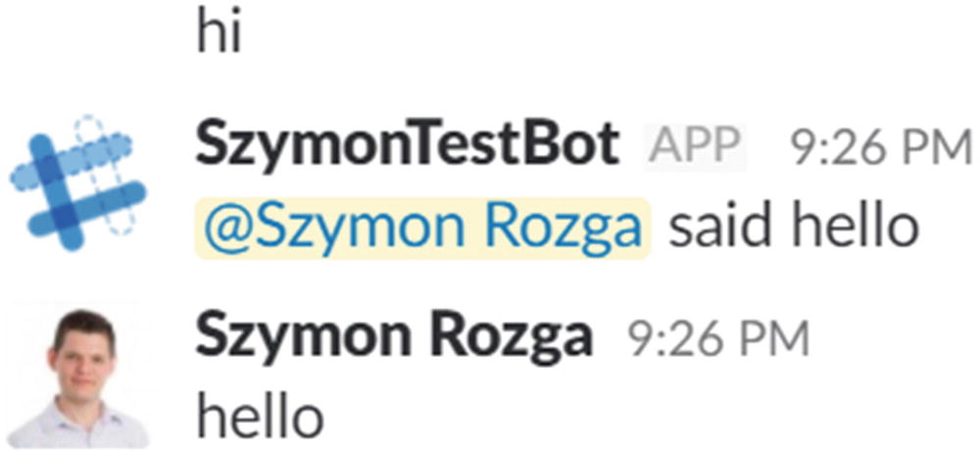Click the APP badge beside SzymonTestBot
980x457 pixels.
pyautogui.click(x=695, y=146)
